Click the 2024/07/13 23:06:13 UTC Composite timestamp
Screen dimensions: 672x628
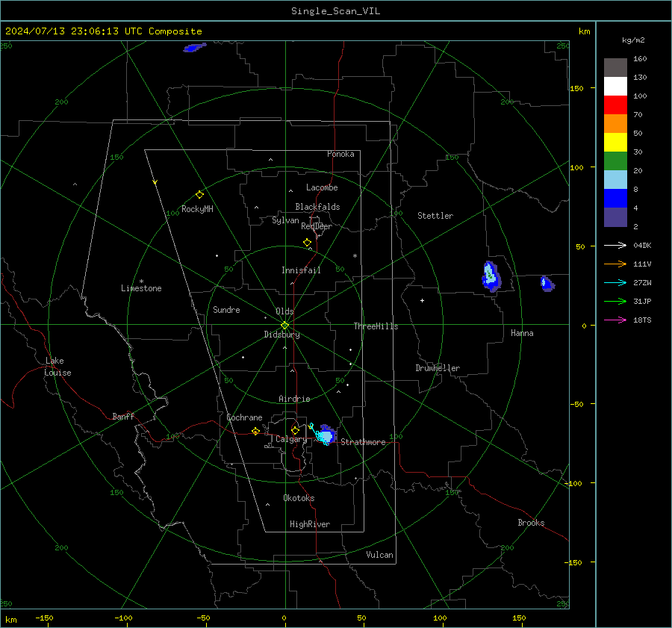point(103,31)
